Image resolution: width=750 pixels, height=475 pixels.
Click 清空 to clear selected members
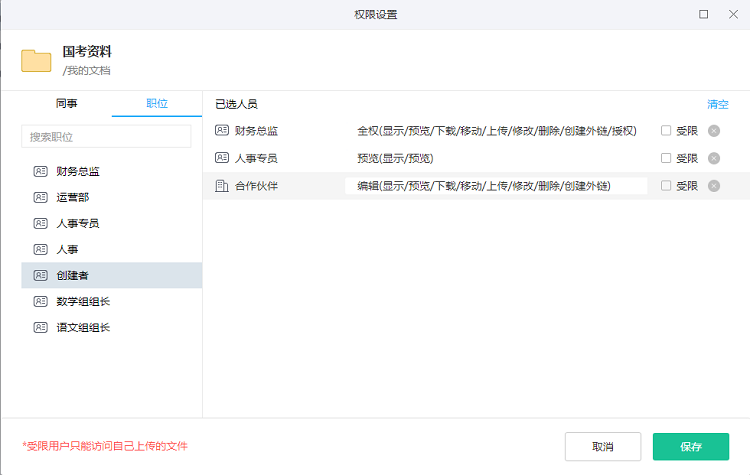717,104
